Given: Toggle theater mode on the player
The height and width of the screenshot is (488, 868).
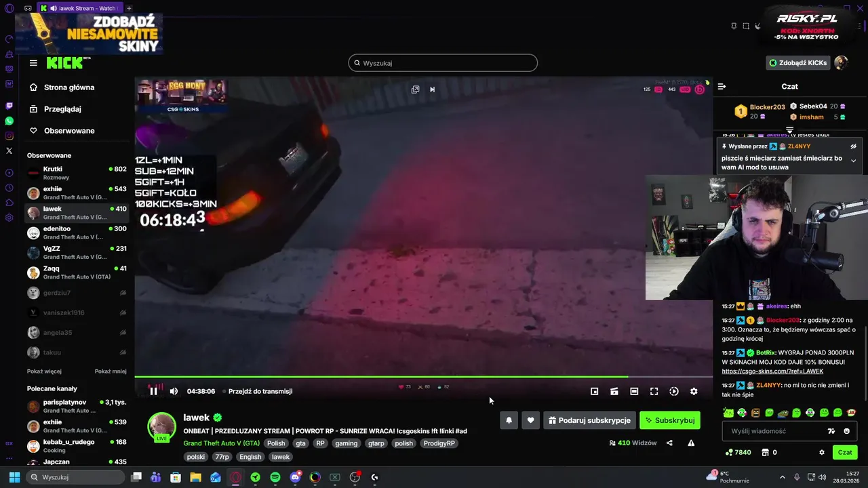Looking at the screenshot, I should [634, 391].
